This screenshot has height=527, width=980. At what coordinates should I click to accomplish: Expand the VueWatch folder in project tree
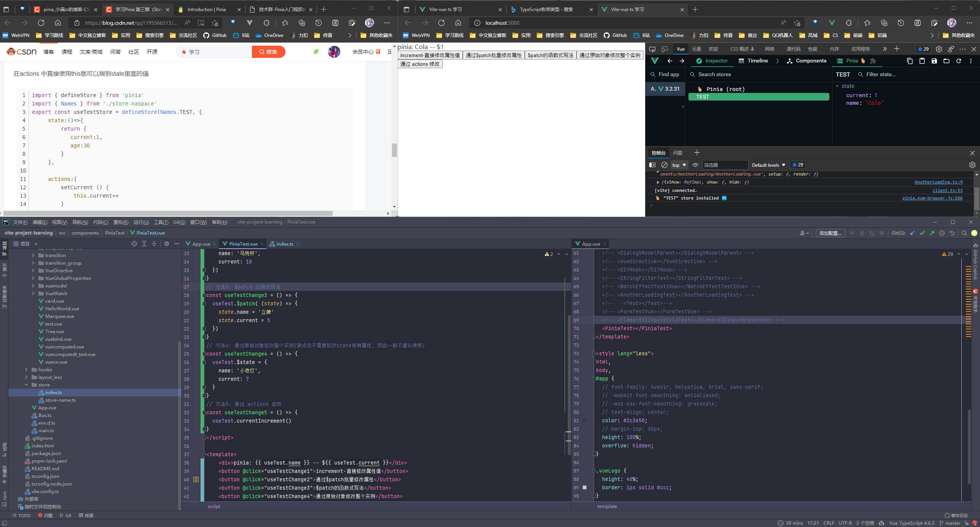[33, 294]
